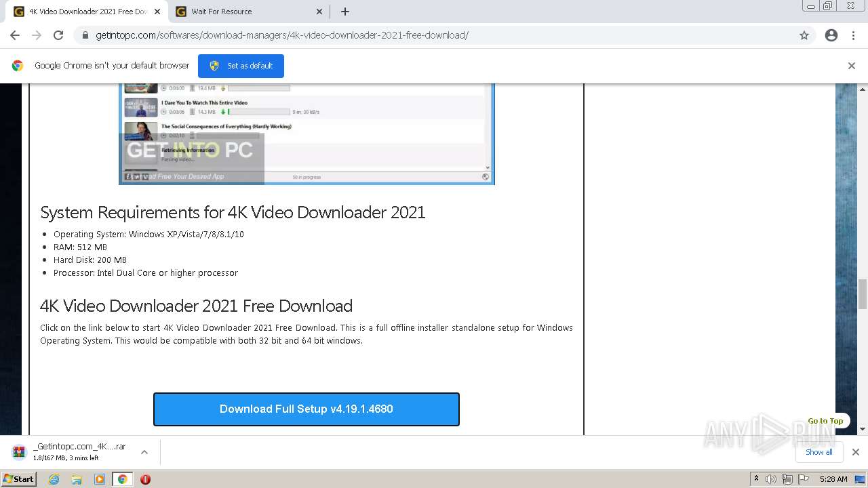
Task: Open Windows Explorer folder from taskbar
Action: click(x=77, y=479)
